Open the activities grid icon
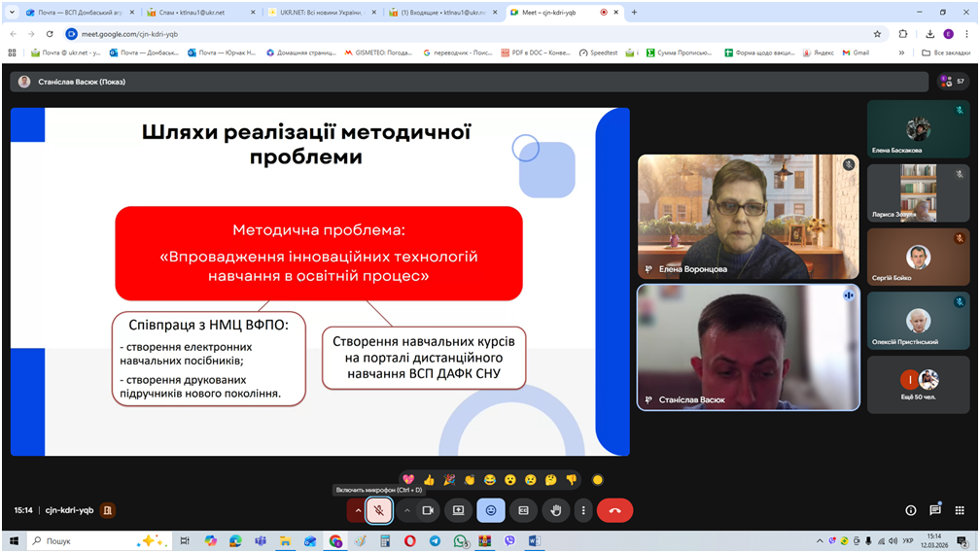 click(x=960, y=510)
